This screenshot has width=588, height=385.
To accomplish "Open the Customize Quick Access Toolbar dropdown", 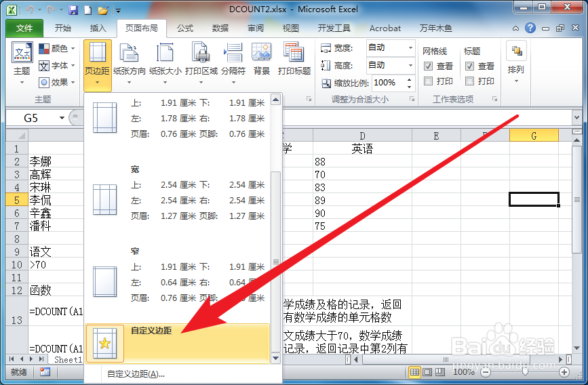I will point(118,10).
